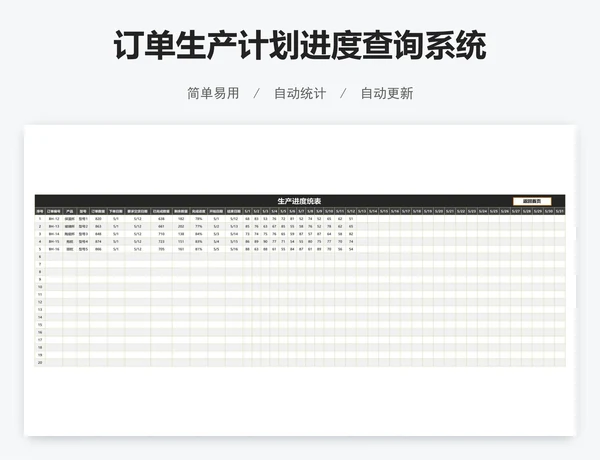The width and height of the screenshot is (600, 460).
Task: Click the 简单易用 subtitle text
Action: (x=213, y=93)
